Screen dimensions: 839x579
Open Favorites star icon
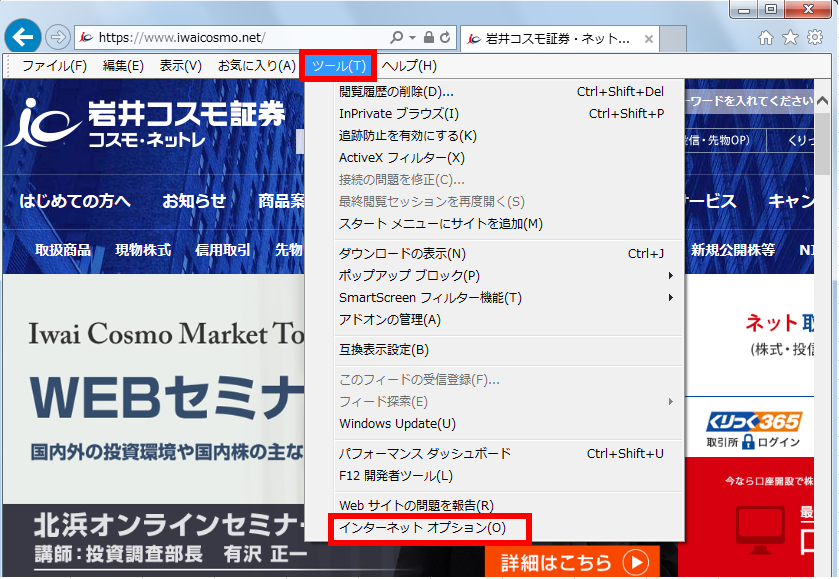click(x=790, y=37)
